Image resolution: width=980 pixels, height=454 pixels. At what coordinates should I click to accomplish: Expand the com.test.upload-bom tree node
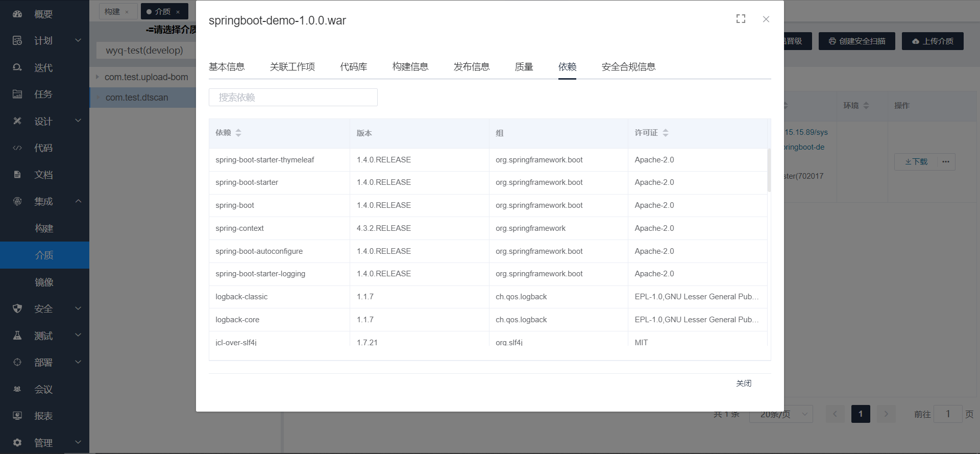click(x=97, y=77)
